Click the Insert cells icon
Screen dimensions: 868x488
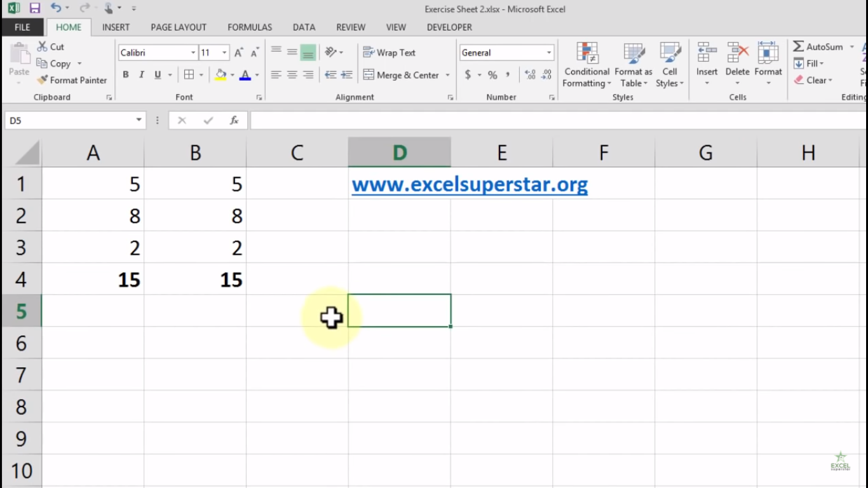707,53
